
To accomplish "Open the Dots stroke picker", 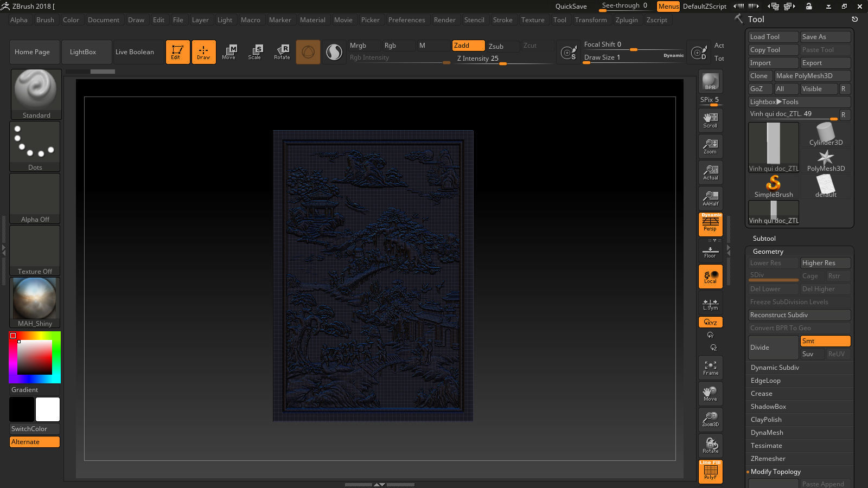I will (35, 146).
